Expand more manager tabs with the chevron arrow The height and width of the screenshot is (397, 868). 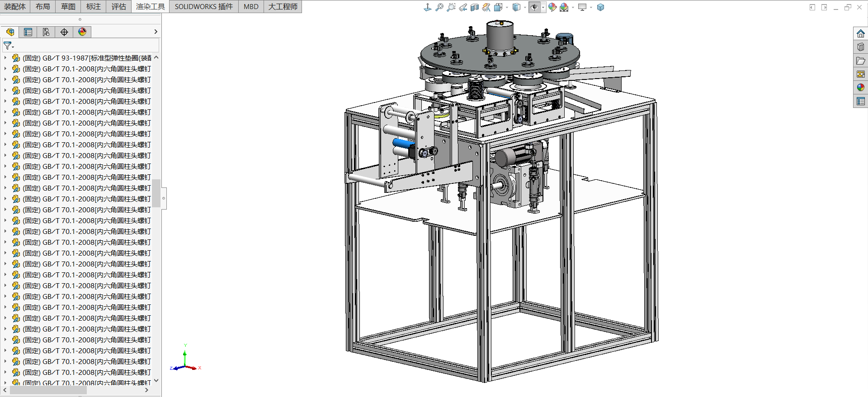[156, 32]
